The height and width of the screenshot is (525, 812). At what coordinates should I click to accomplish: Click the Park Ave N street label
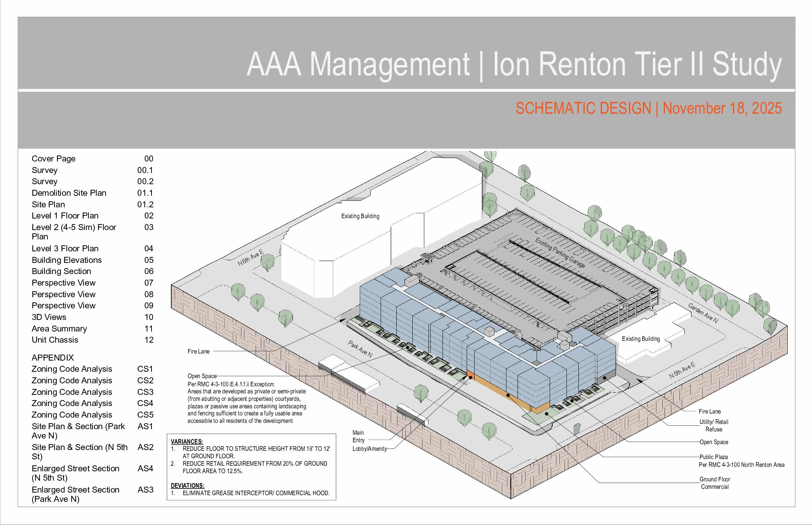[x=360, y=349]
